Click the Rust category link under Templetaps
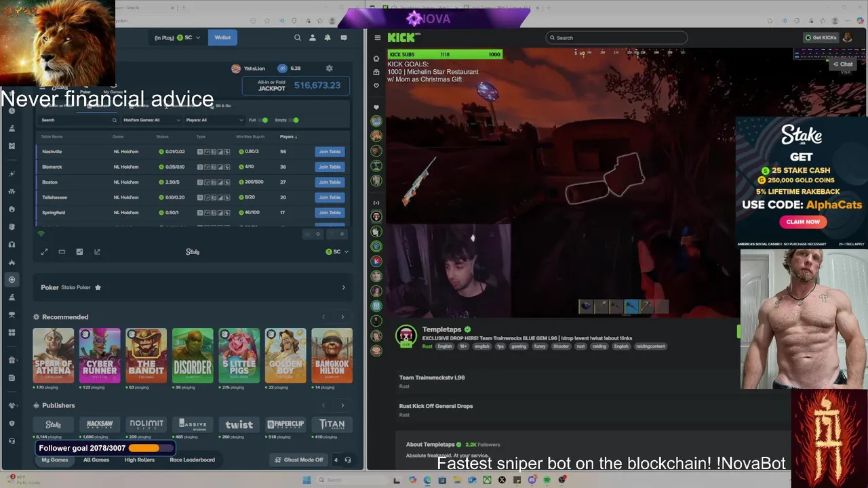This screenshot has height=488, width=868. [x=427, y=347]
